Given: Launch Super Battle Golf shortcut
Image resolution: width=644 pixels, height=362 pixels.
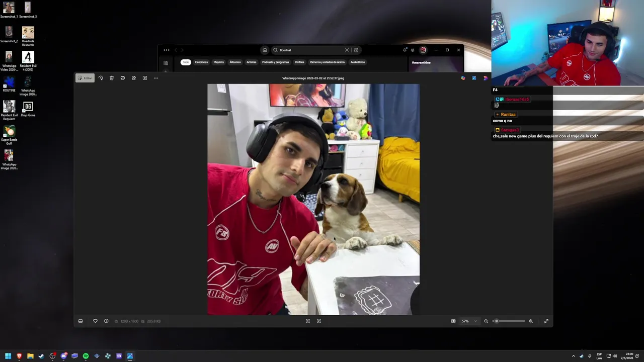Looking at the screenshot, I should (x=9, y=135).
